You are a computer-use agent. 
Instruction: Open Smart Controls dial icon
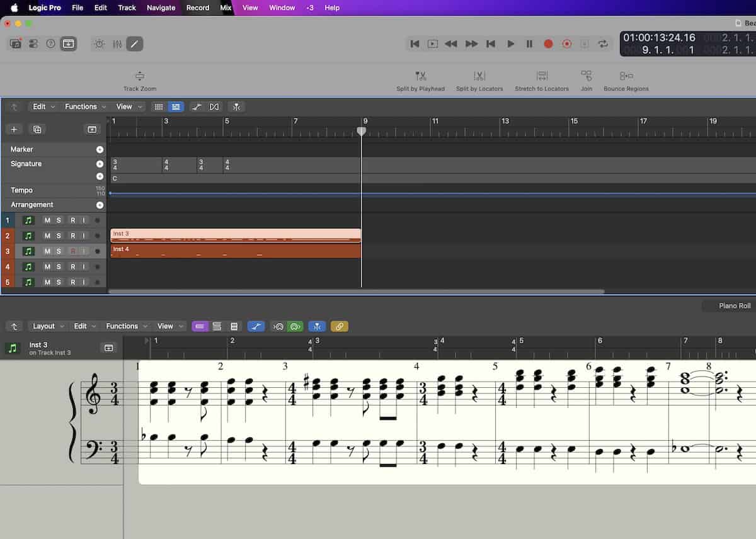(99, 44)
